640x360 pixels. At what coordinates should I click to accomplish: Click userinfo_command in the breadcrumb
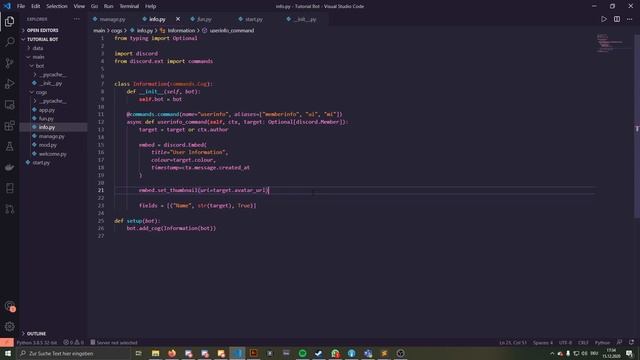tap(231, 30)
